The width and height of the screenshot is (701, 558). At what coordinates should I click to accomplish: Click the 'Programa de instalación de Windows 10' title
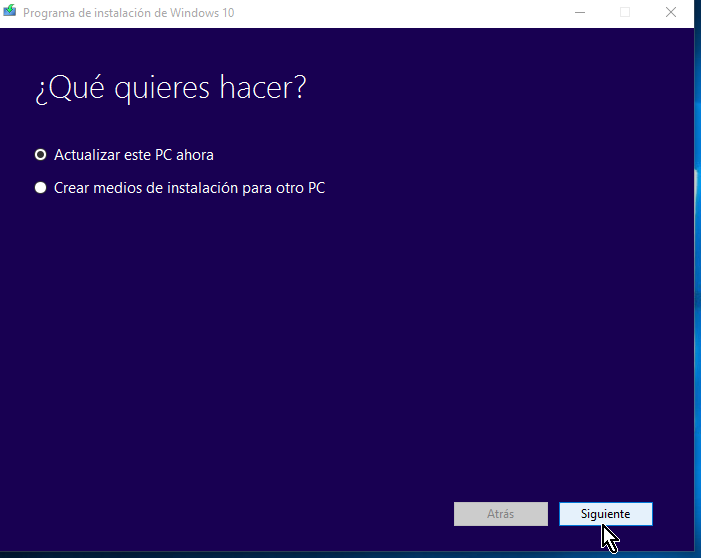click(x=129, y=13)
